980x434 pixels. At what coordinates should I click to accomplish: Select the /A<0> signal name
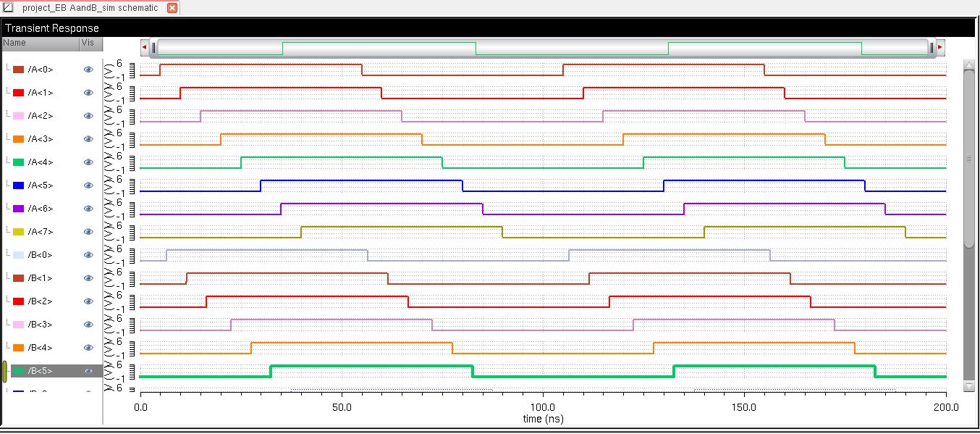[x=40, y=70]
